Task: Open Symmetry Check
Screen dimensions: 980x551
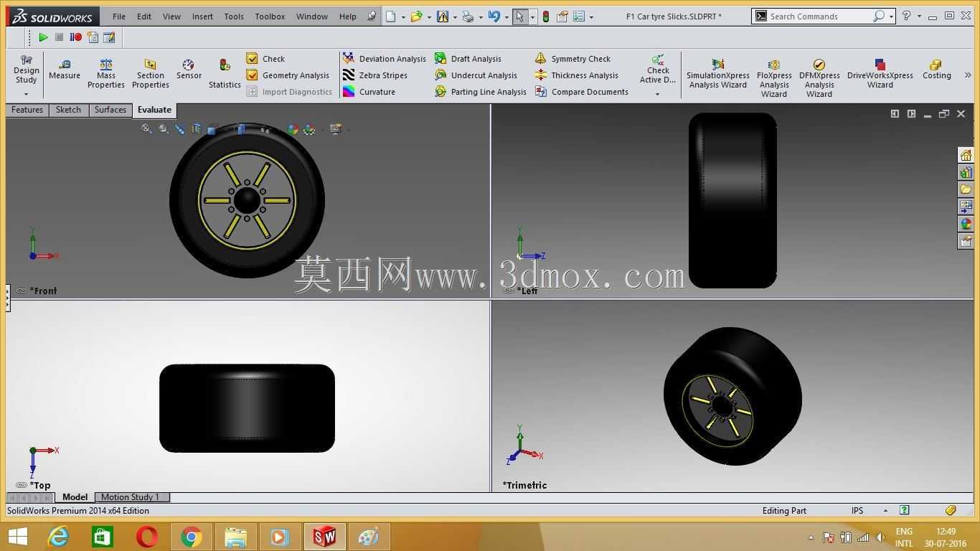Action: click(573, 59)
